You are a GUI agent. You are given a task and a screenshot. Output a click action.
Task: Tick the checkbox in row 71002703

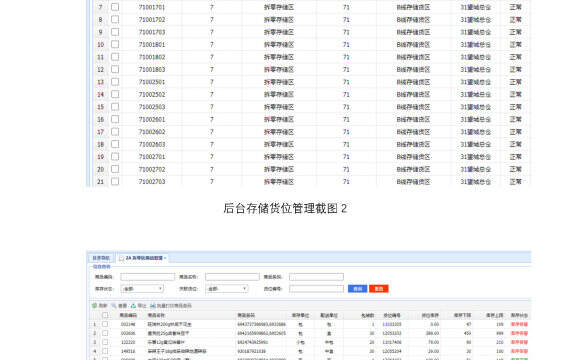(115, 181)
